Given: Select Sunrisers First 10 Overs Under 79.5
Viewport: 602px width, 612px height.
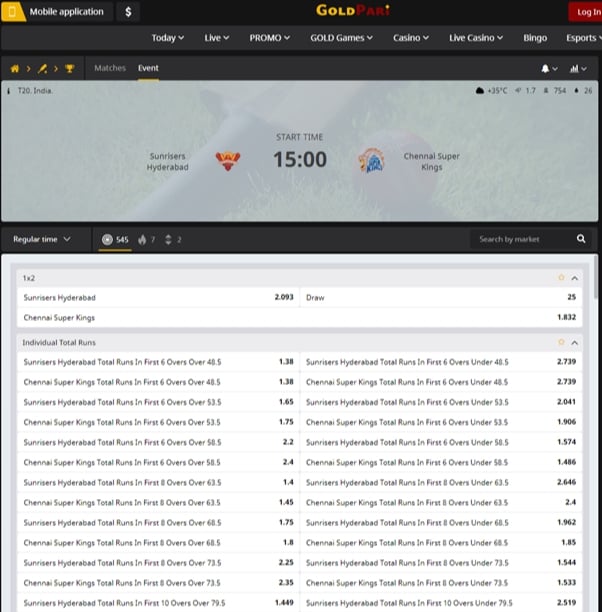Looking at the screenshot, I should pyautogui.click(x=441, y=603).
